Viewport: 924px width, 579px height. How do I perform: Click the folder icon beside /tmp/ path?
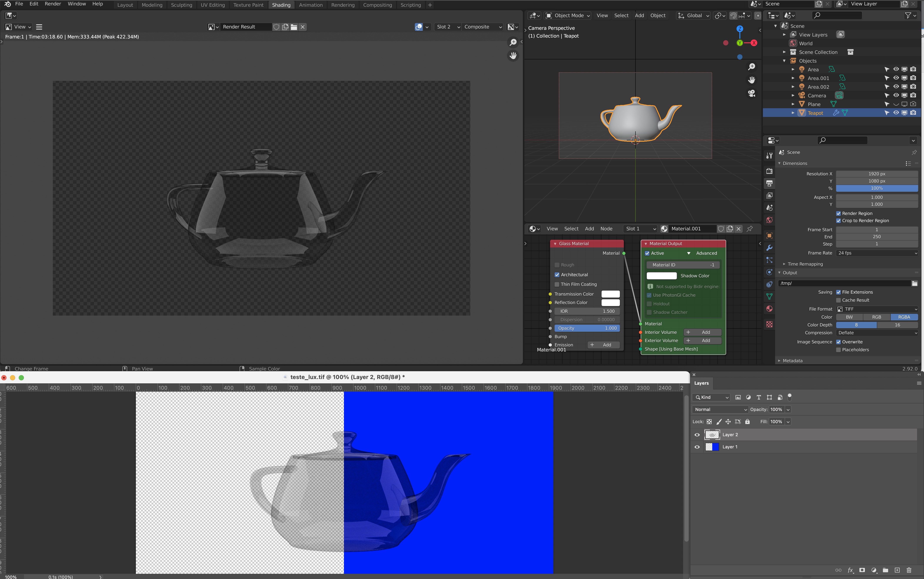click(x=914, y=283)
